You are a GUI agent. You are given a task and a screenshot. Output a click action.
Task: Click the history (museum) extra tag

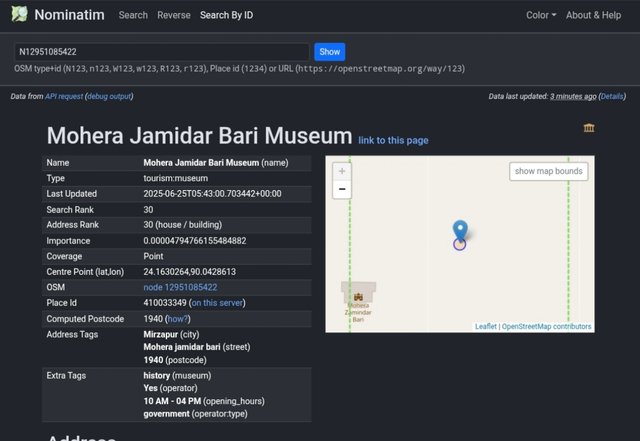click(x=177, y=375)
